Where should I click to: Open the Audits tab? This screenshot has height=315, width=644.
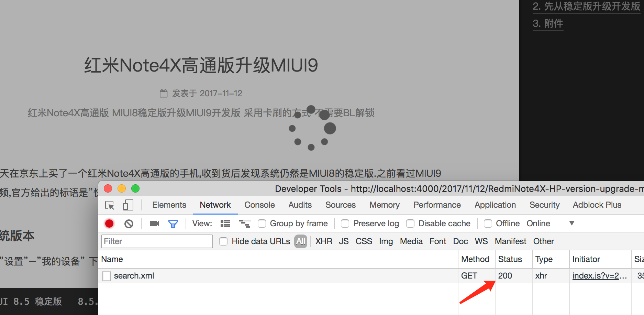click(x=300, y=205)
